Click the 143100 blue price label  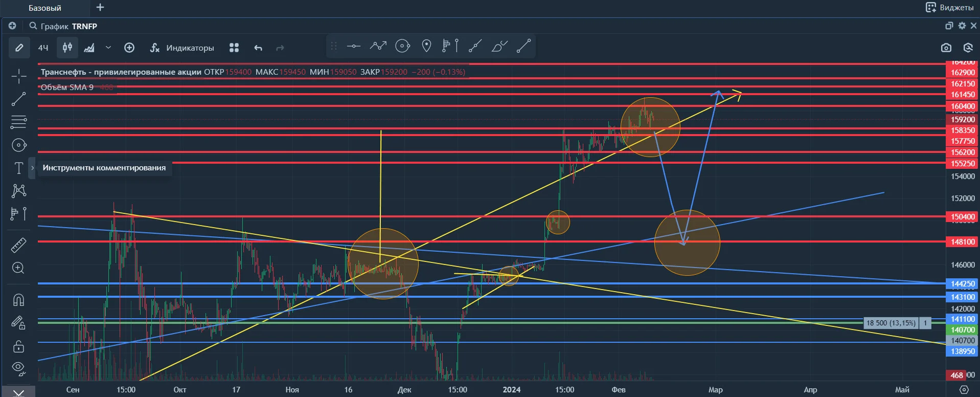pos(963,297)
